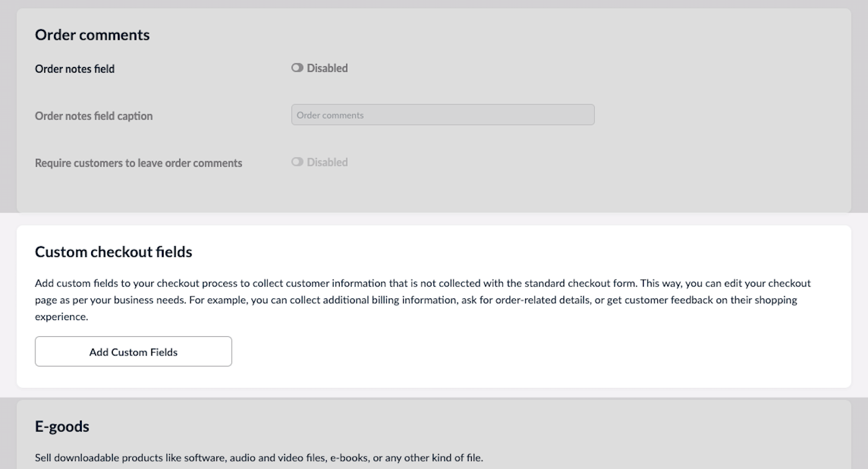Click the "Order comments" placeholder text

click(x=330, y=115)
